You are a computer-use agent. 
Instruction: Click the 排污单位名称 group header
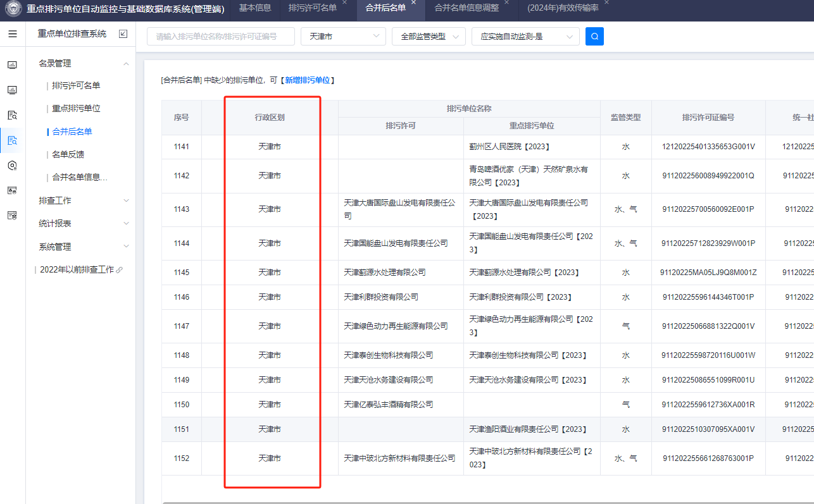[x=469, y=109]
